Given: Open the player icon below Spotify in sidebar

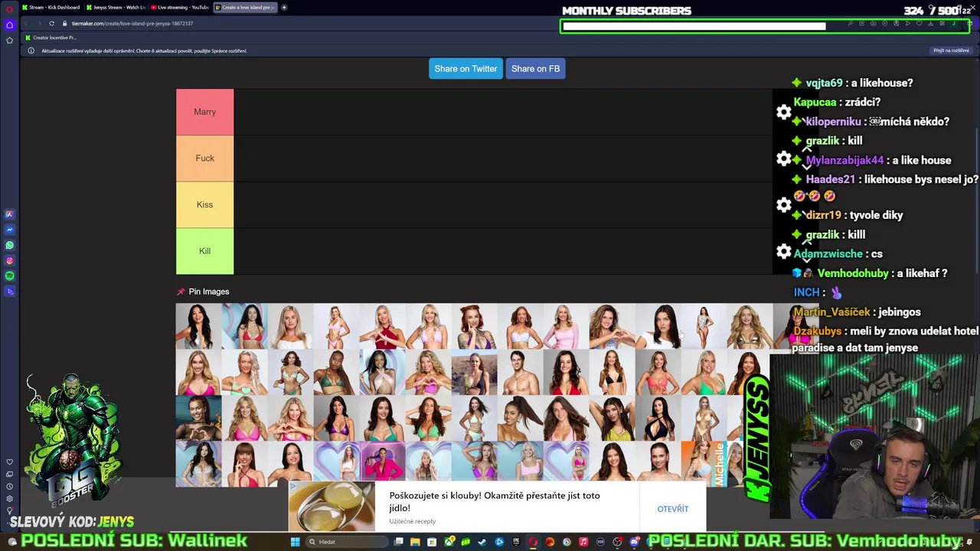Looking at the screenshot, I should 9,291.
